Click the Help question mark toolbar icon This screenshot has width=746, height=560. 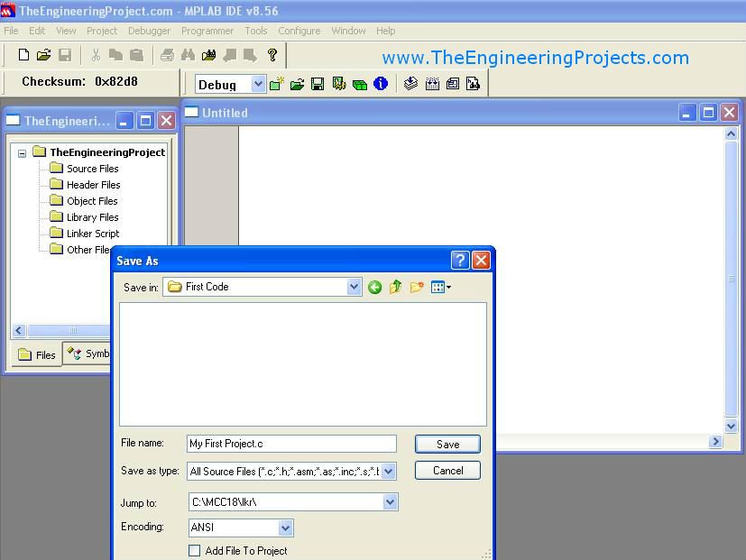[272, 55]
